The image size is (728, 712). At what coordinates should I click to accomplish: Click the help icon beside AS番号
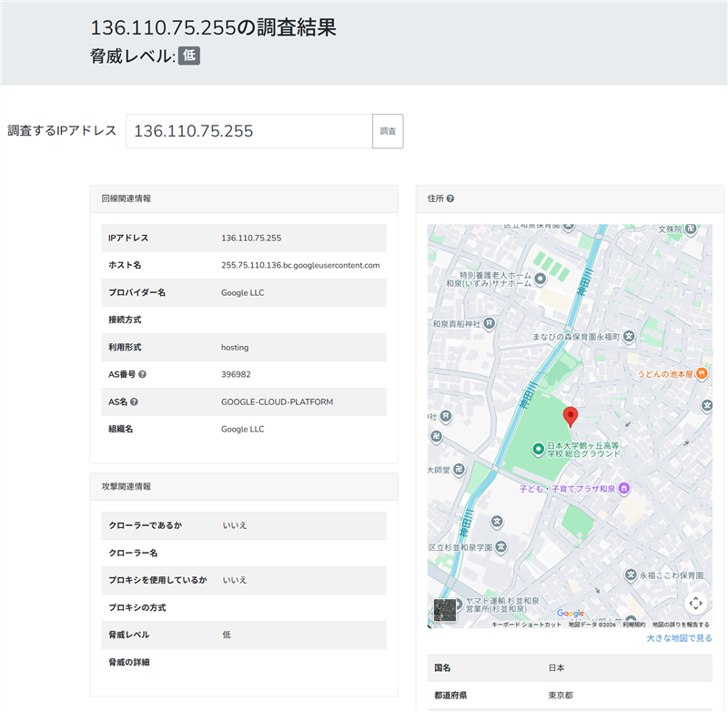(142, 374)
